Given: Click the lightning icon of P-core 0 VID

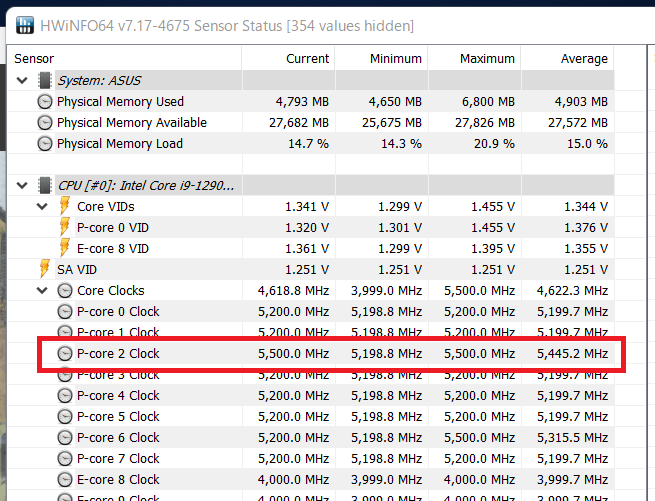Looking at the screenshot, I should pyautogui.click(x=64, y=227).
